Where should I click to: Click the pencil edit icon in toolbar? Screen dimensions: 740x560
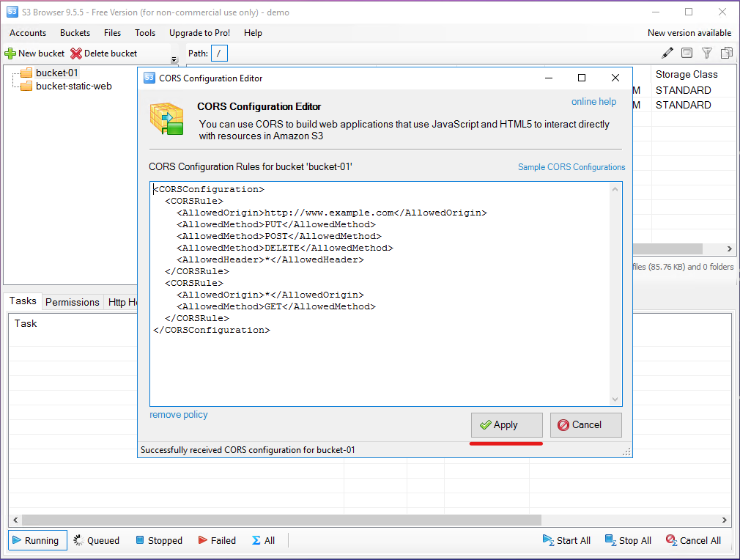click(x=667, y=53)
